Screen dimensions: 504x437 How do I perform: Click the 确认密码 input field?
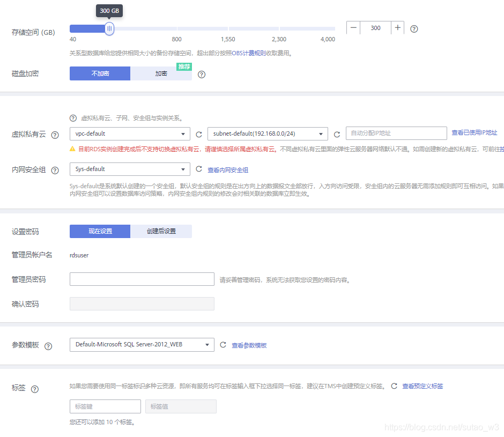click(142, 304)
